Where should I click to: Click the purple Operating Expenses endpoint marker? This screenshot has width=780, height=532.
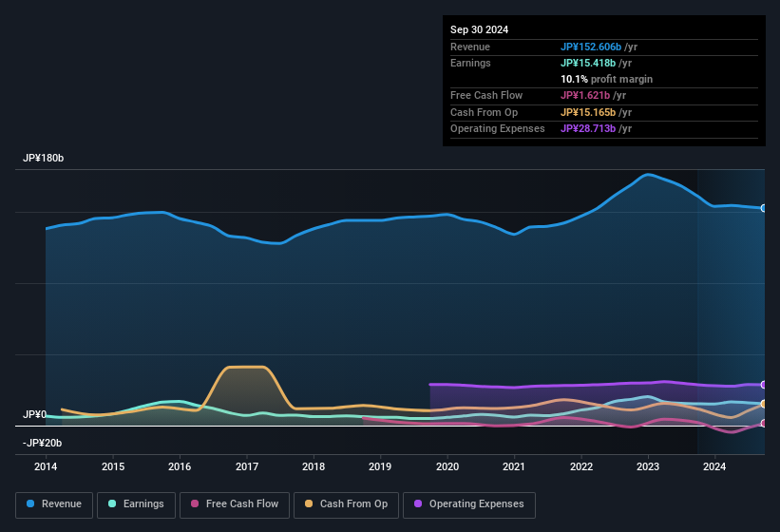point(764,385)
